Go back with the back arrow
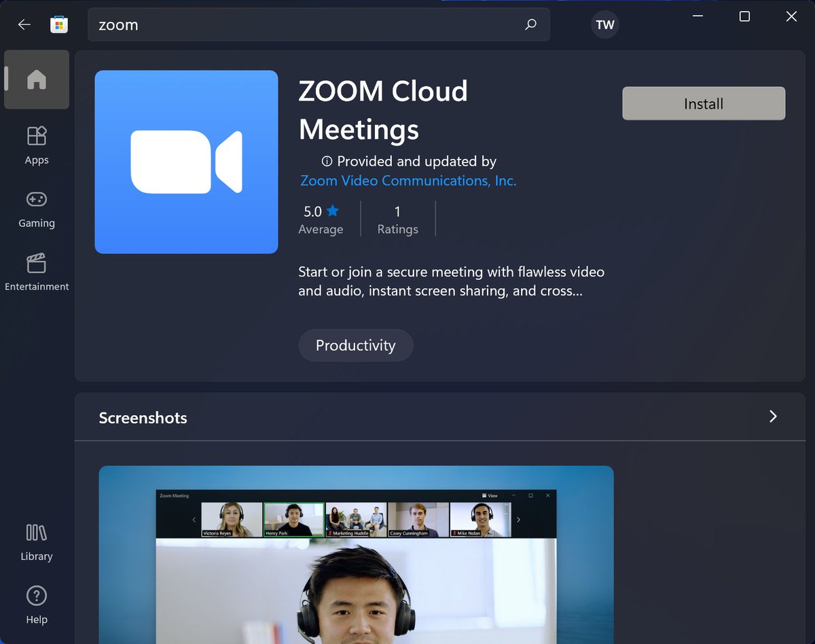The width and height of the screenshot is (815, 644). coord(24,24)
